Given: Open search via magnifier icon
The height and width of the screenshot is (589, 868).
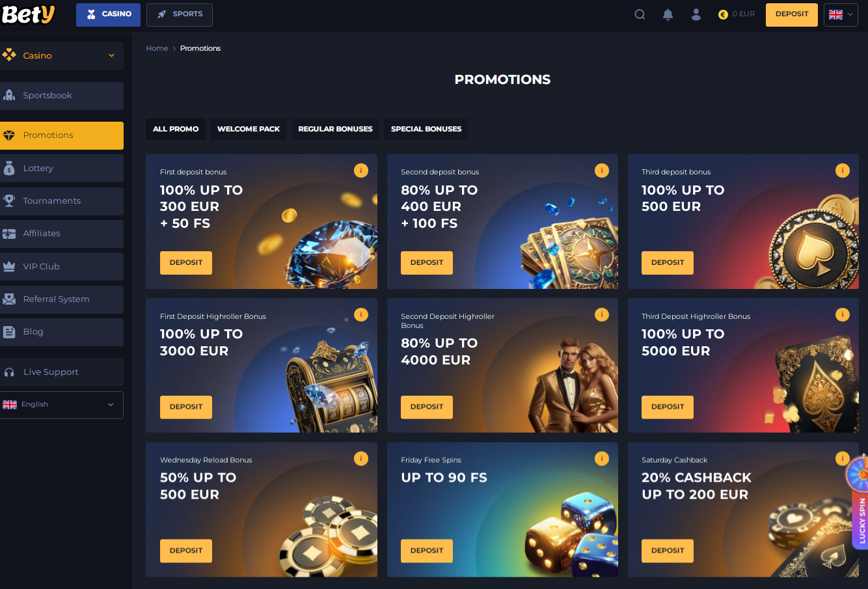Looking at the screenshot, I should tap(640, 14).
